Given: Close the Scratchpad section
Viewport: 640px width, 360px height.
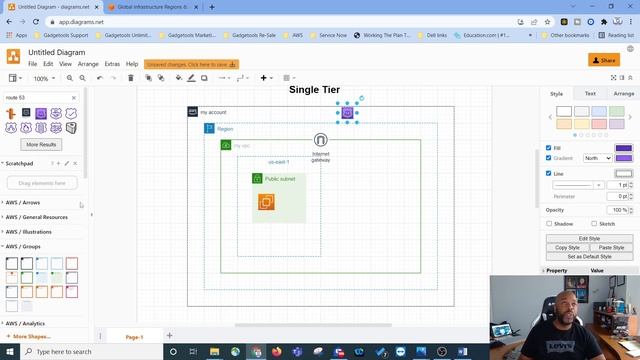Looking at the screenshot, I should [75, 163].
